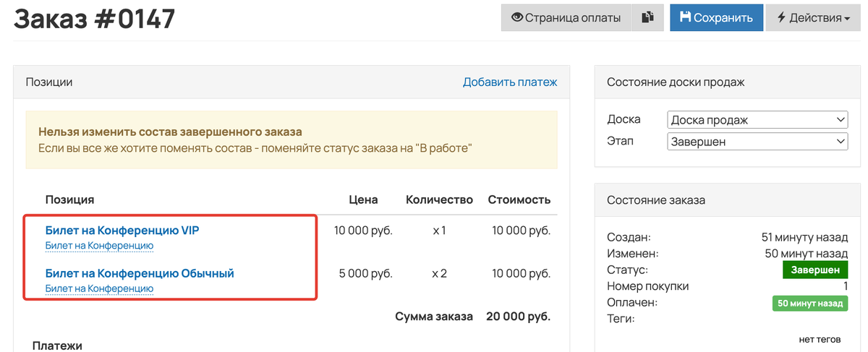Click the Цена column header
Screen dimensions: 868x352
363,199
